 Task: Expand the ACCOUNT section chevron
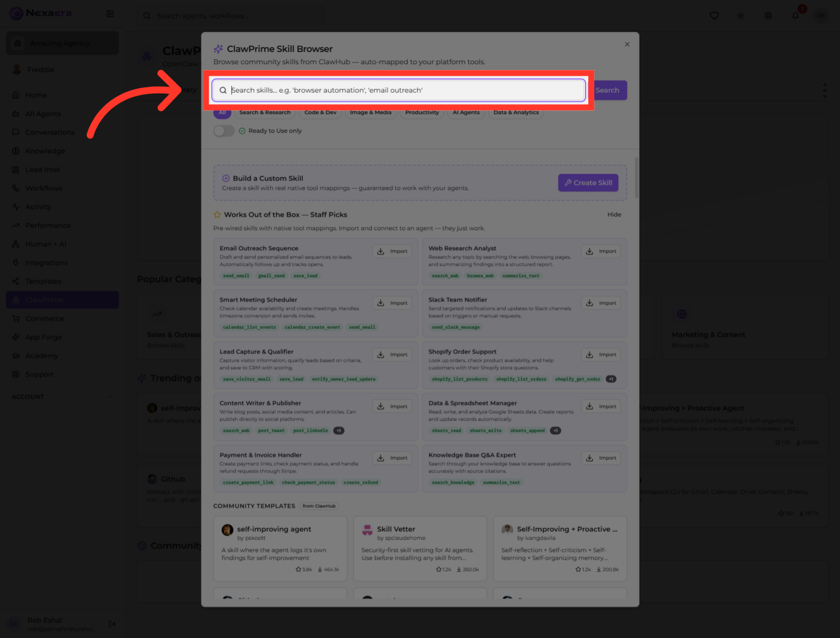coord(110,397)
